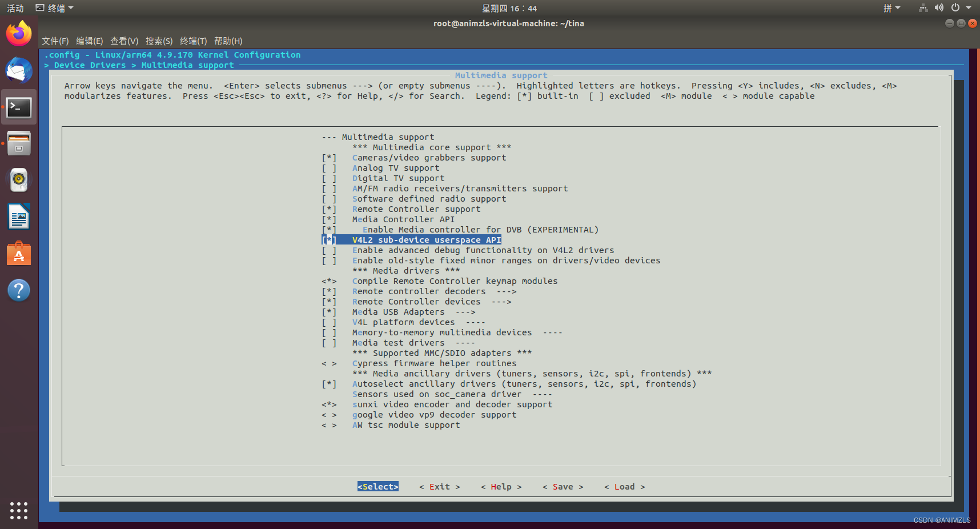Open the Help question mark icon
Screen dimensions: 980x529
[19, 290]
